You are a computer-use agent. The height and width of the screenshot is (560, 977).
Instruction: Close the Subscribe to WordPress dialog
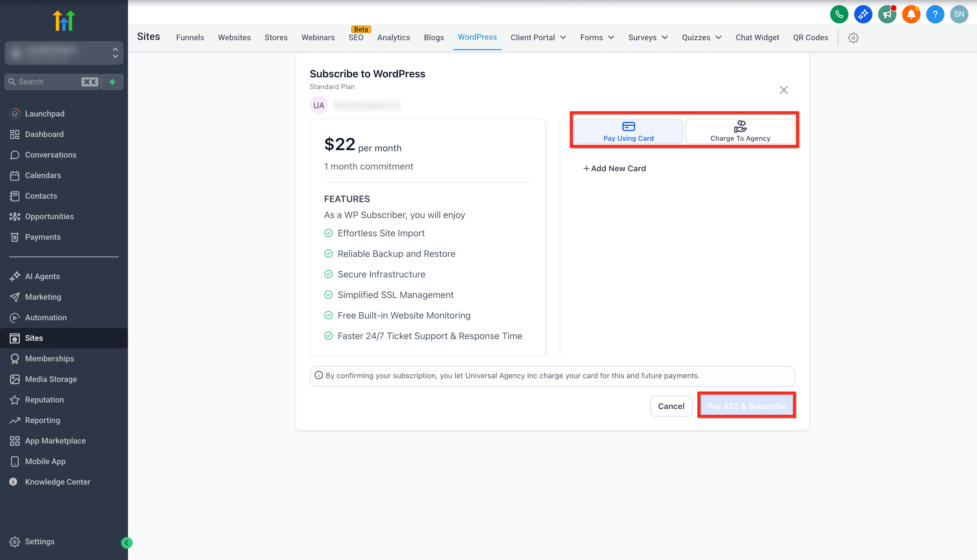tap(783, 90)
